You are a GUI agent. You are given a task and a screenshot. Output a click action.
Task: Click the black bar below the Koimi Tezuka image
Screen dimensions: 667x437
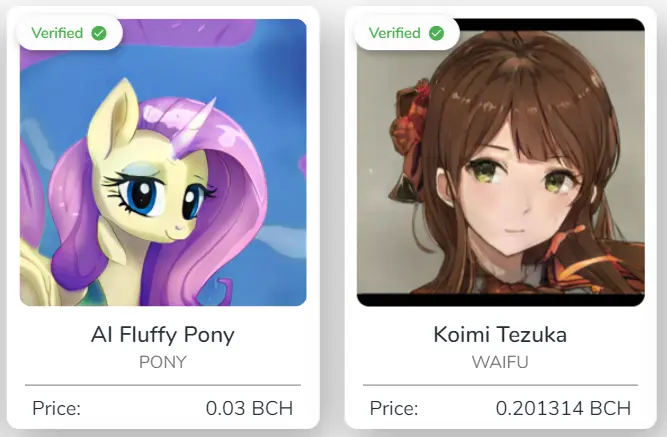[501, 300]
